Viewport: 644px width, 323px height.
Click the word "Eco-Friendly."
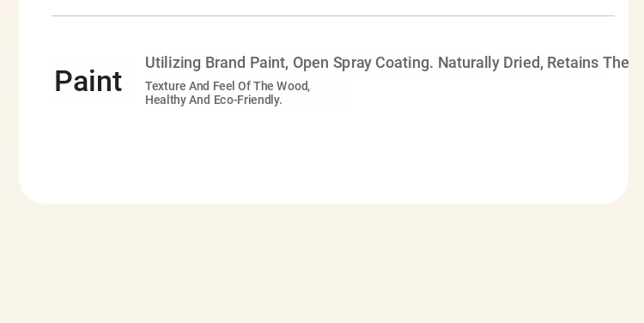click(x=247, y=100)
